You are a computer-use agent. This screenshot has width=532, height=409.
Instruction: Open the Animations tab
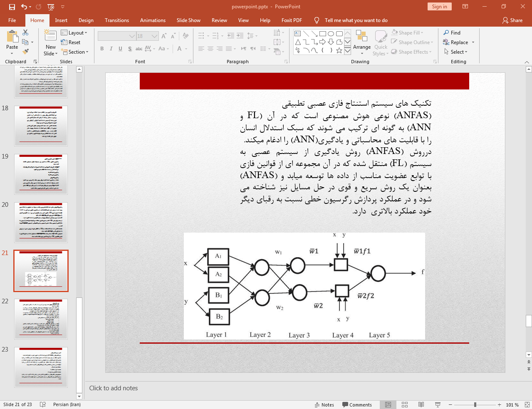(x=153, y=20)
